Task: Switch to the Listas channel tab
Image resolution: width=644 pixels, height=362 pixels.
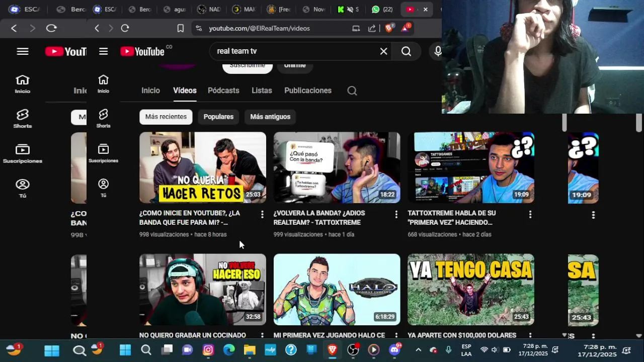Action: [x=262, y=90]
